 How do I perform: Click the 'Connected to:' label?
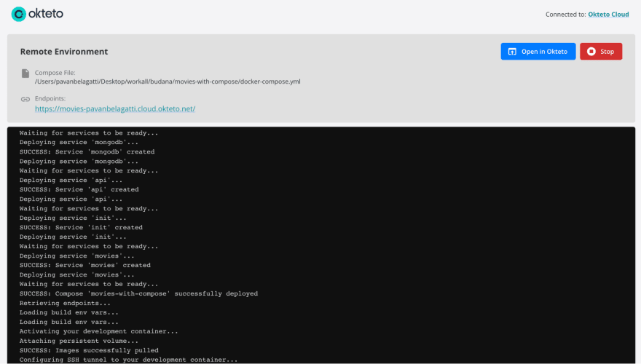[x=565, y=15]
